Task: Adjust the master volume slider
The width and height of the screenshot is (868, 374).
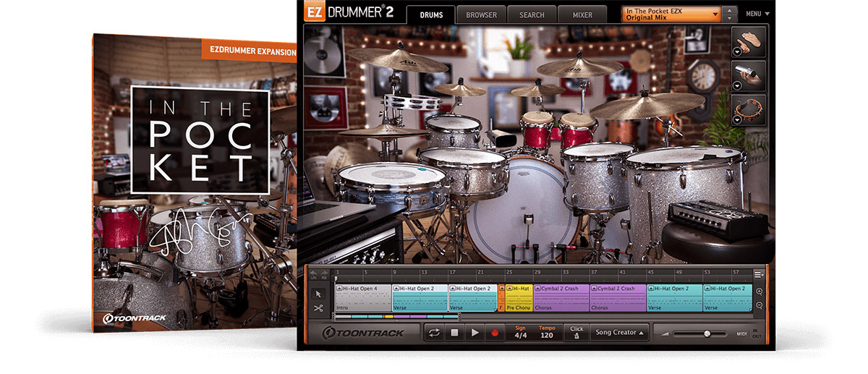Action: tap(707, 333)
